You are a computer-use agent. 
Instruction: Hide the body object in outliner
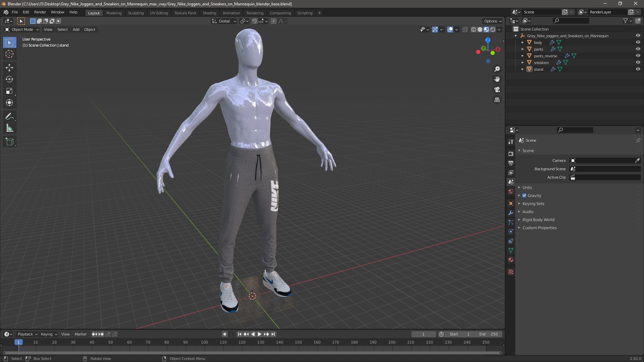click(638, 43)
